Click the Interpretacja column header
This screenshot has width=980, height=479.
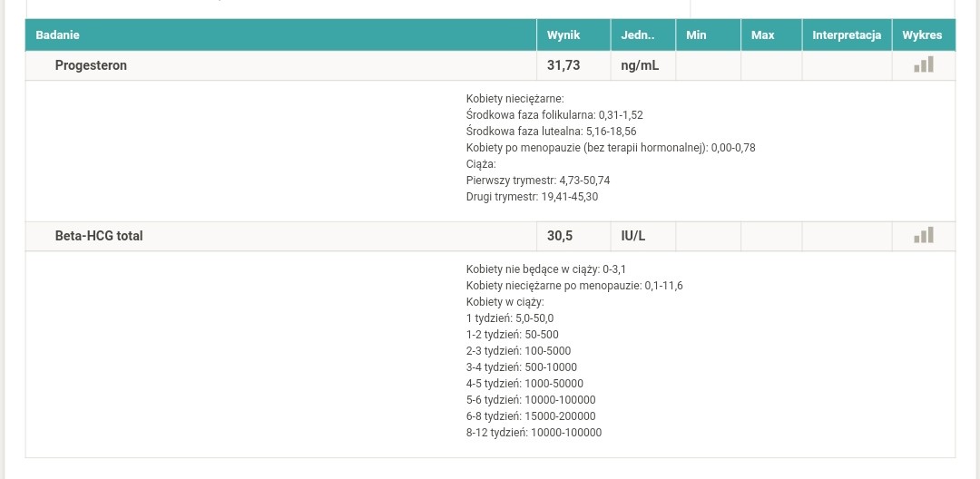point(846,35)
